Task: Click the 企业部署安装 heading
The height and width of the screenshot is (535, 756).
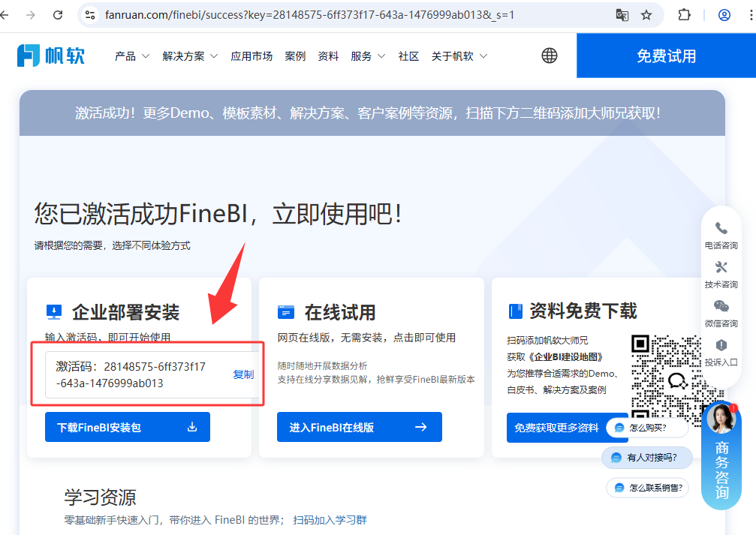Action: 126,312
